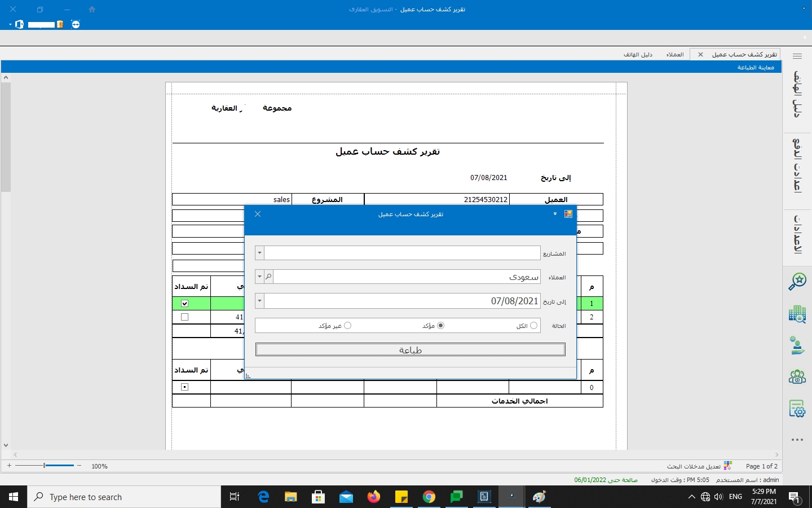Click the hamburger menu icon in sidebar

click(x=797, y=56)
